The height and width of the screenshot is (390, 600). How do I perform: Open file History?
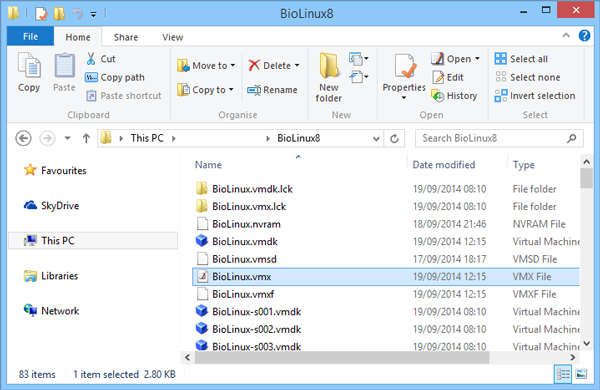coord(454,96)
